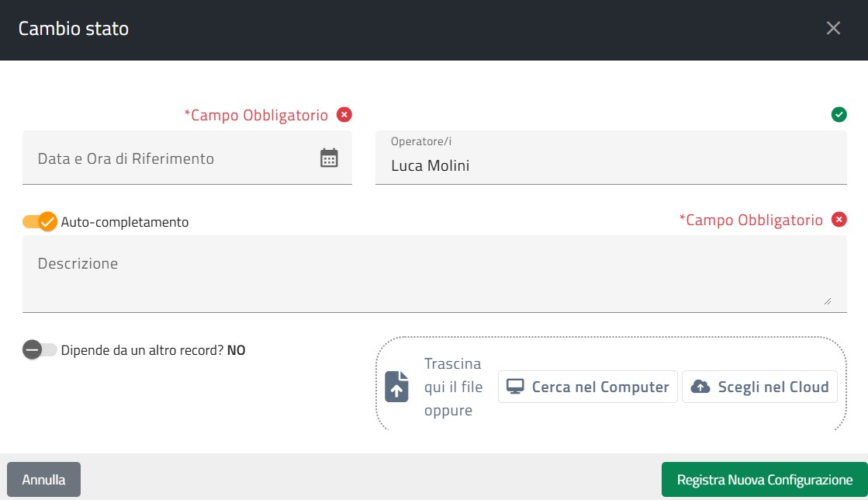Viewport: 868px width, 500px height.
Task: Click the file upload icon in drop zone
Action: pos(396,387)
